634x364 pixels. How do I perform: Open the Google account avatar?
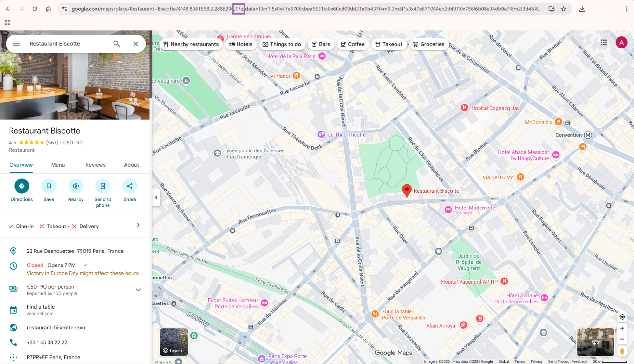point(621,42)
